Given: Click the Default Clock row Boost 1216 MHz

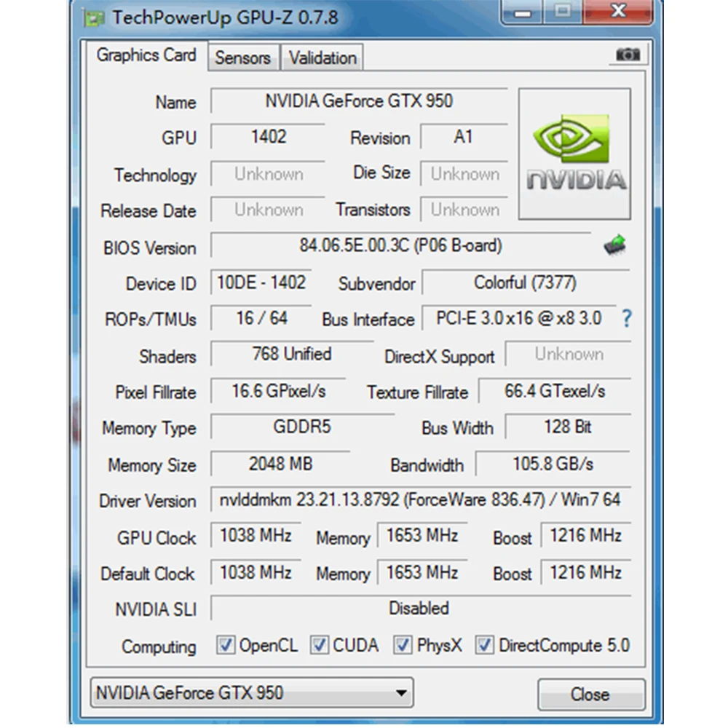Looking at the screenshot, I should [x=586, y=572].
